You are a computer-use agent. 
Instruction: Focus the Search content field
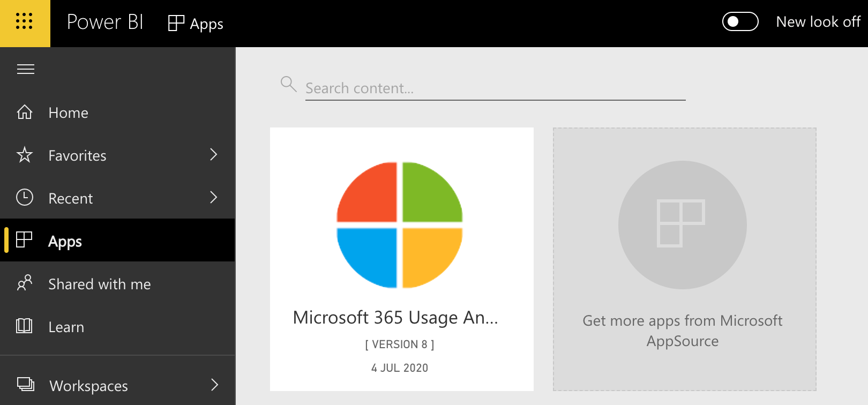(x=495, y=88)
